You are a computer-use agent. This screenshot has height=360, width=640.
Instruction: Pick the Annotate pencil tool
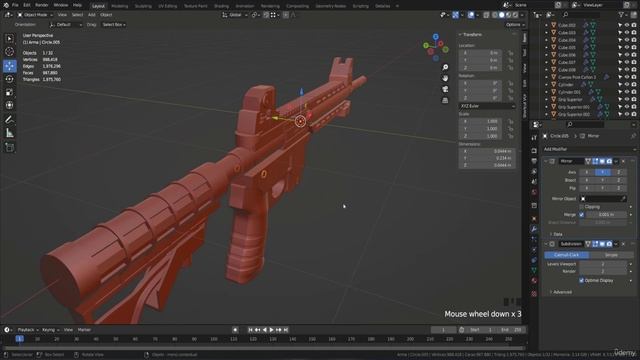(x=9, y=120)
